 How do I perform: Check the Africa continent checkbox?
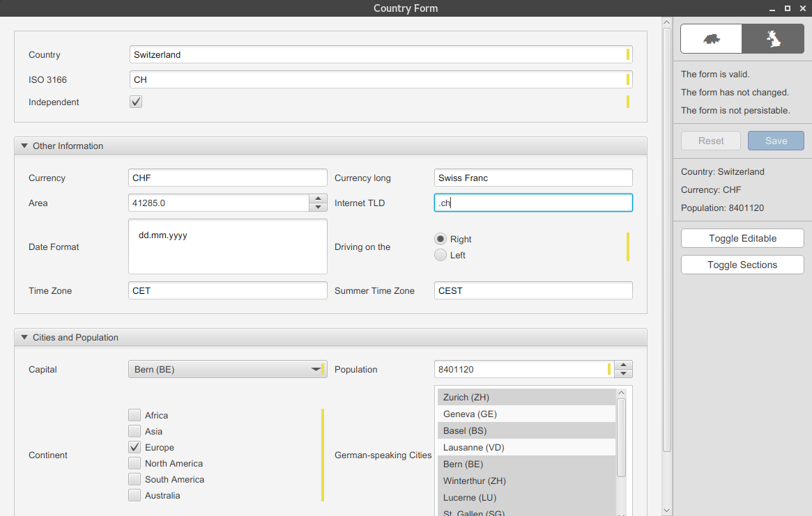(x=134, y=415)
